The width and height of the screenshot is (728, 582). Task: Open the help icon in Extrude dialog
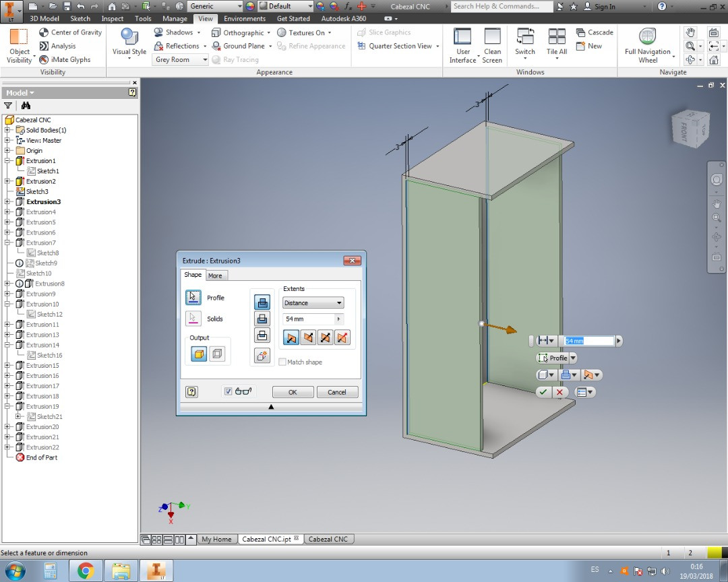pyautogui.click(x=191, y=392)
